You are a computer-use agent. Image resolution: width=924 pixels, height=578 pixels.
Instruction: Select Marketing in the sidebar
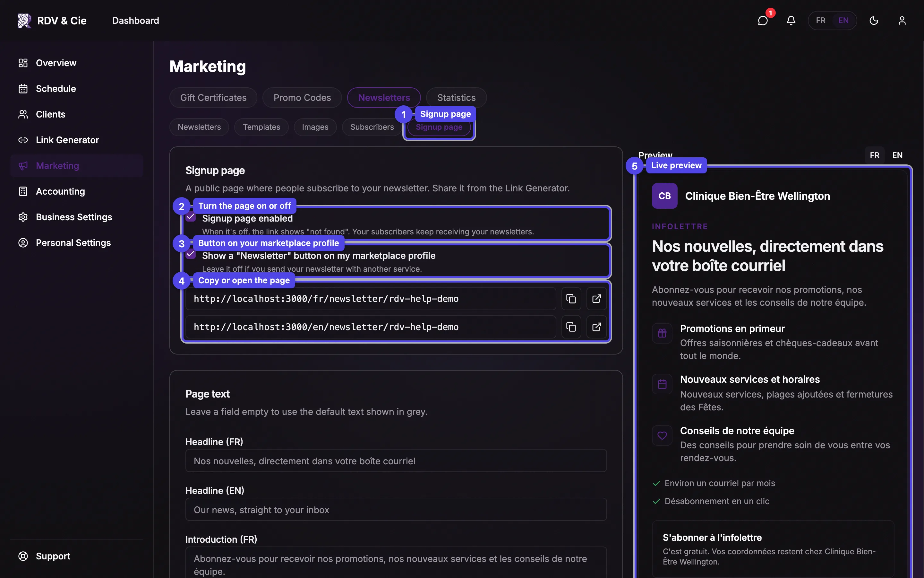click(x=76, y=166)
